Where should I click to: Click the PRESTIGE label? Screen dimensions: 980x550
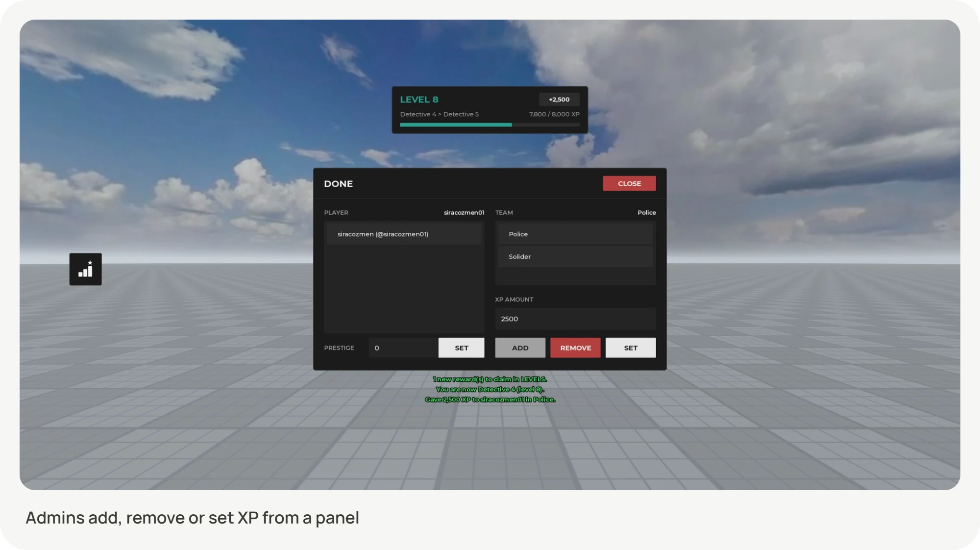pos(339,348)
